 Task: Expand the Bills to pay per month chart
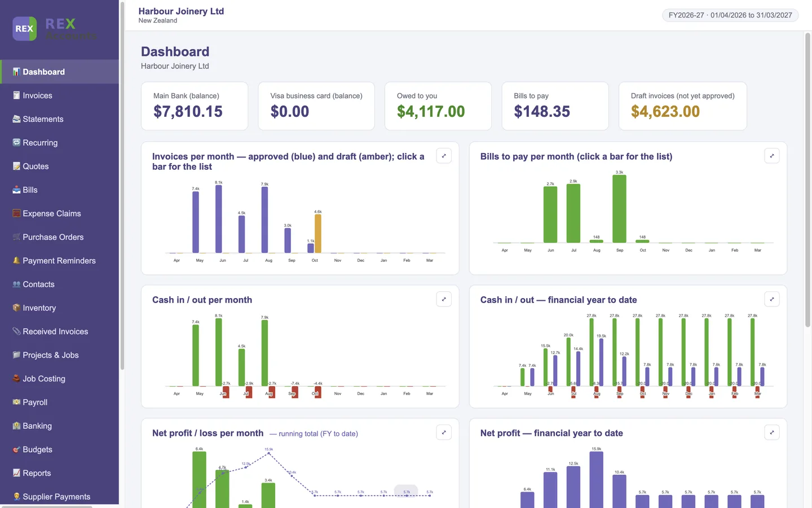(x=772, y=156)
